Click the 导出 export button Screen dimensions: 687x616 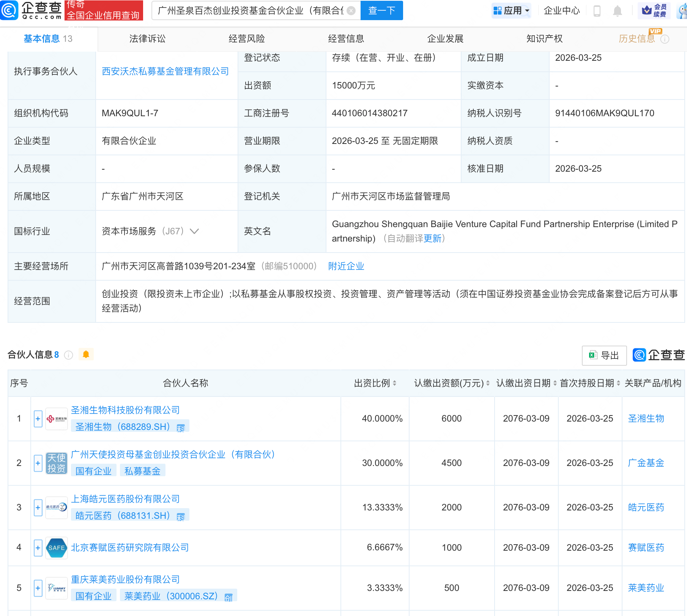(604, 355)
